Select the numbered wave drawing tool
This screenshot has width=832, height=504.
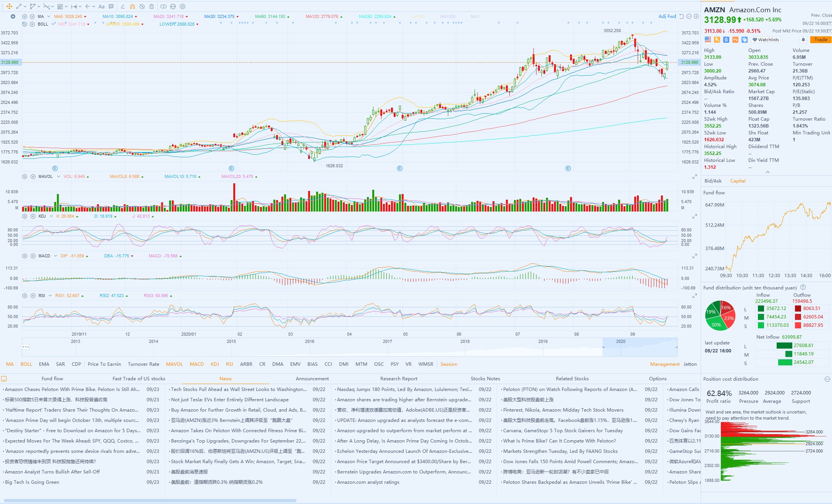coord(47,6)
